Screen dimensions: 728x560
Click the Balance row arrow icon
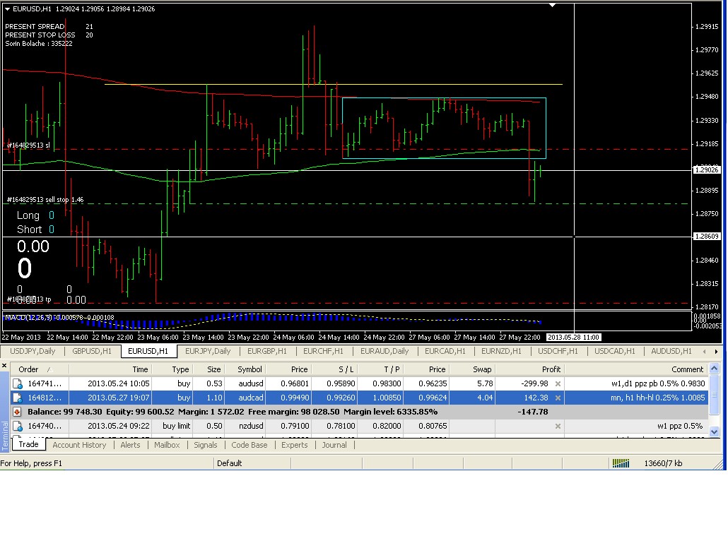pyautogui.click(x=17, y=412)
